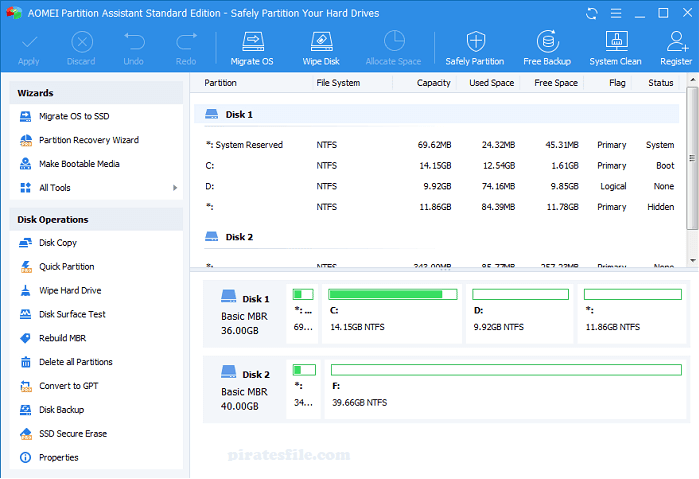Select the System Reserved partition row
Viewport: 699px width, 479px height.
pyautogui.click(x=436, y=145)
